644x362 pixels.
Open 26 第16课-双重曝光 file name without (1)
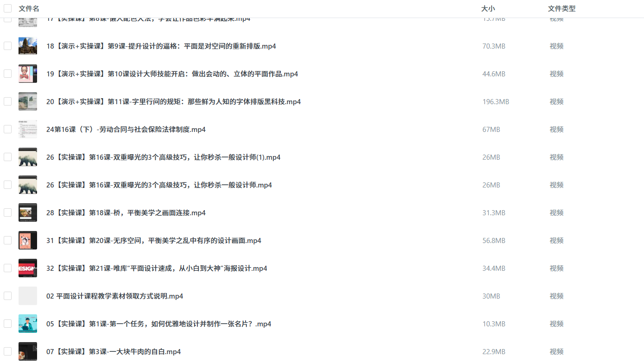point(159,185)
